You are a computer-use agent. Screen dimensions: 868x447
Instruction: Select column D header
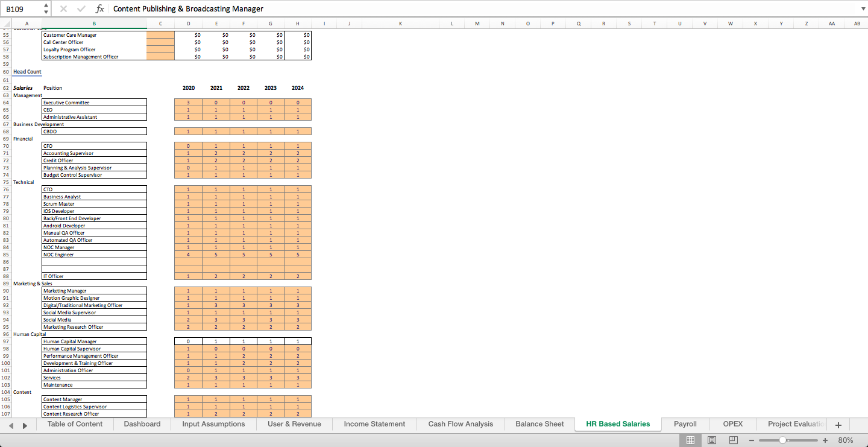[189, 24]
